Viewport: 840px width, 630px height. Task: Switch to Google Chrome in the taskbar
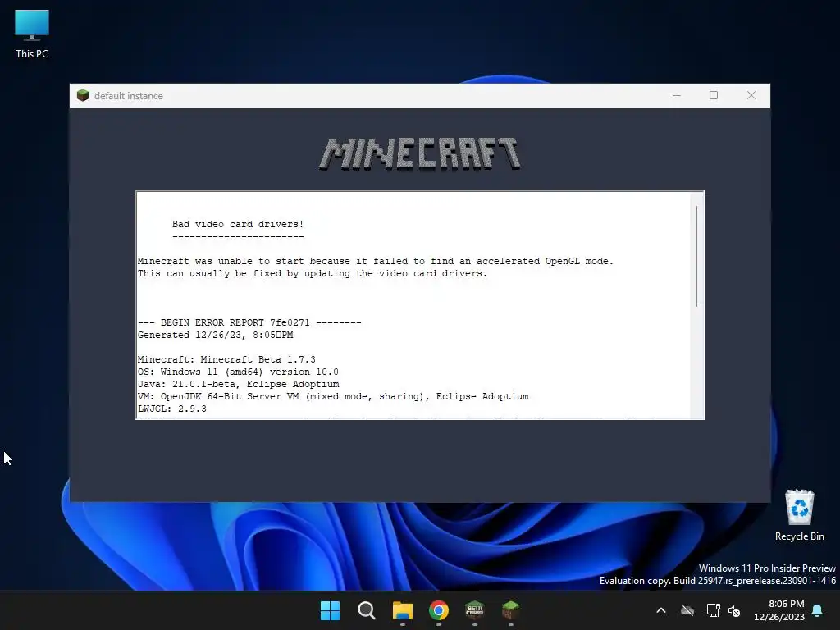tap(439, 610)
